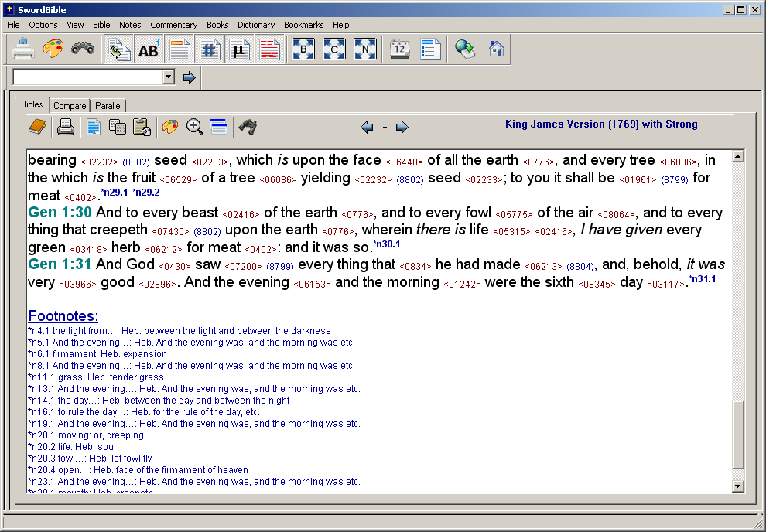
Task: Click the Footnotes: heading
Action: [x=63, y=315]
